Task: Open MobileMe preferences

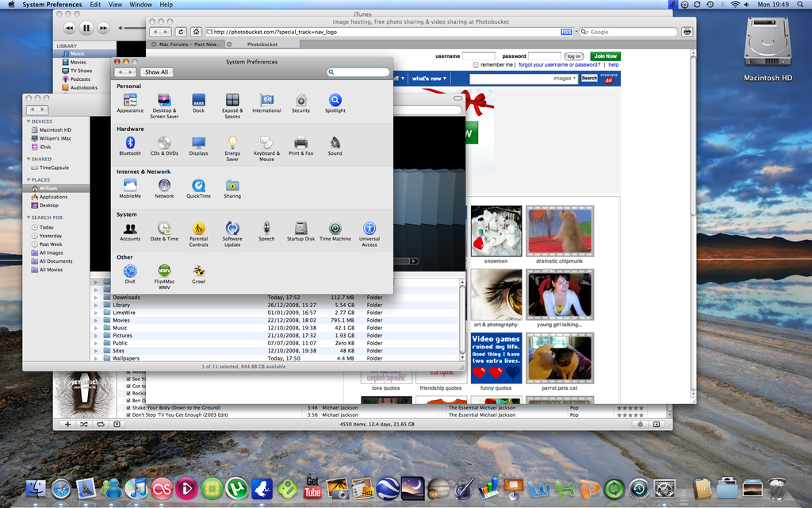Action: pos(130,189)
